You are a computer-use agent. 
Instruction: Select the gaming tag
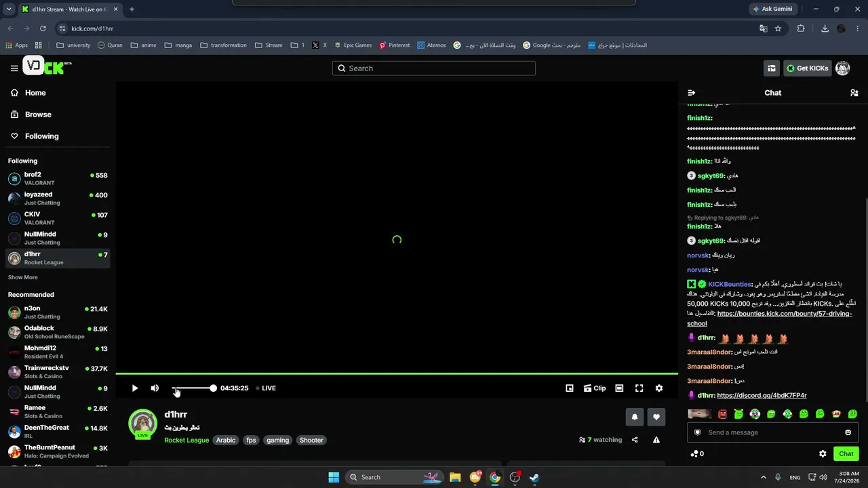[x=278, y=440]
